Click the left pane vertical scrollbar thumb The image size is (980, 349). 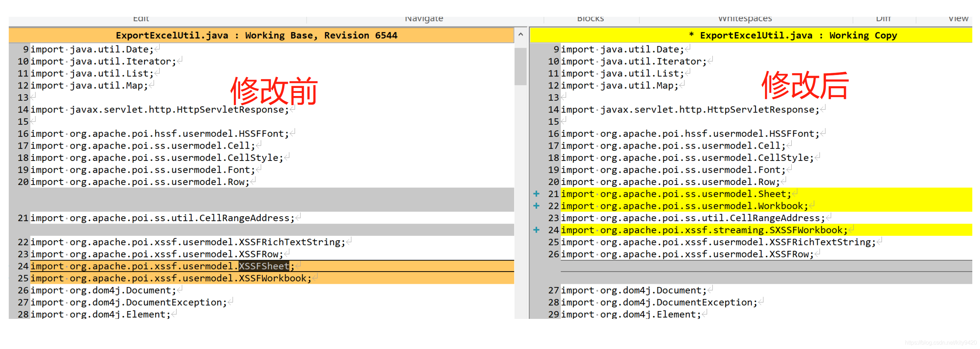click(520, 66)
